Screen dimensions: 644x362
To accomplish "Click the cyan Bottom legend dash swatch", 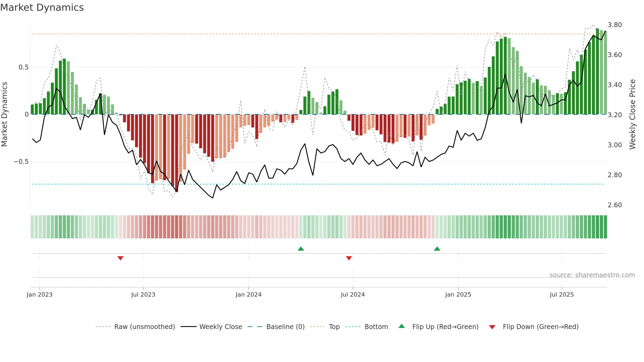I will 353,327.
